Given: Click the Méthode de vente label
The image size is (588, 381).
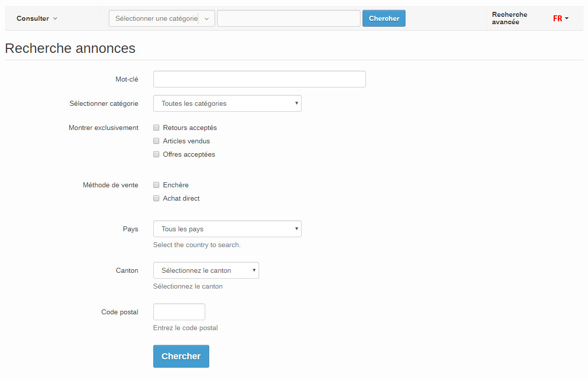Looking at the screenshot, I should click(111, 185).
